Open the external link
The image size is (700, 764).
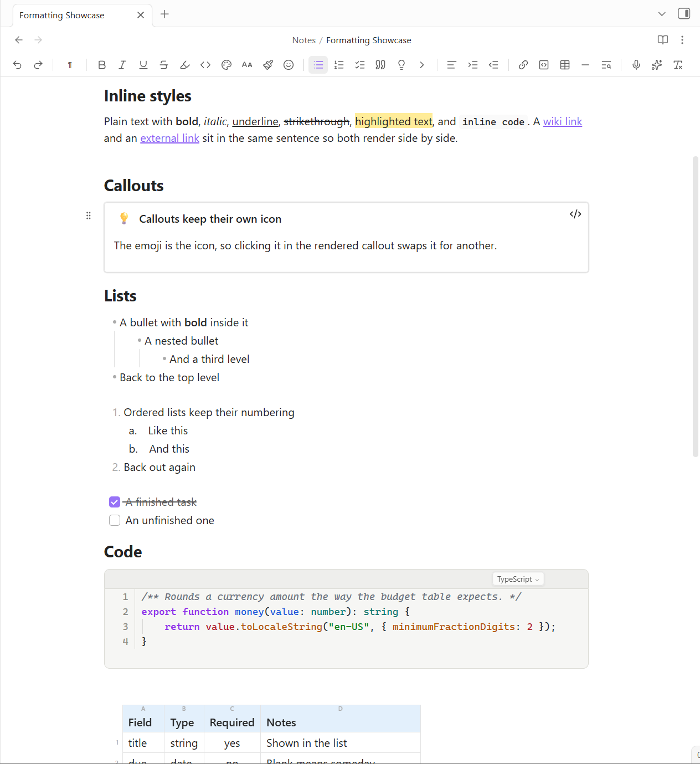(x=169, y=138)
